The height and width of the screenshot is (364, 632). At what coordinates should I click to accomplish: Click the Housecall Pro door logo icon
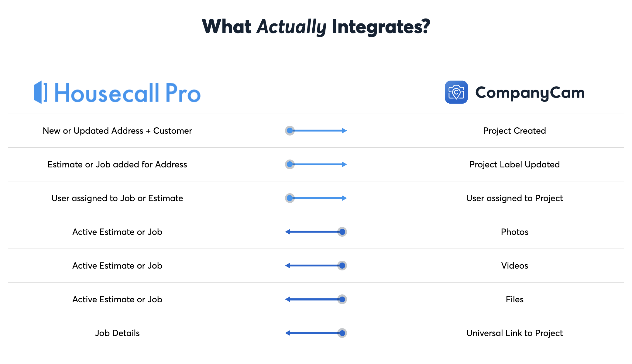tap(41, 92)
